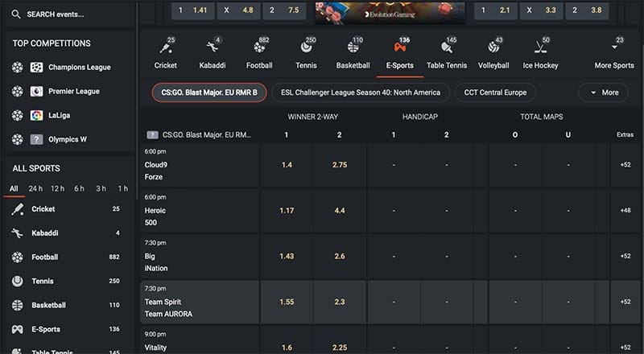The height and width of the screenshot is (354, 644).
Task: Select E-Sports gamepad icon in top bar
Action: (399, 47)
